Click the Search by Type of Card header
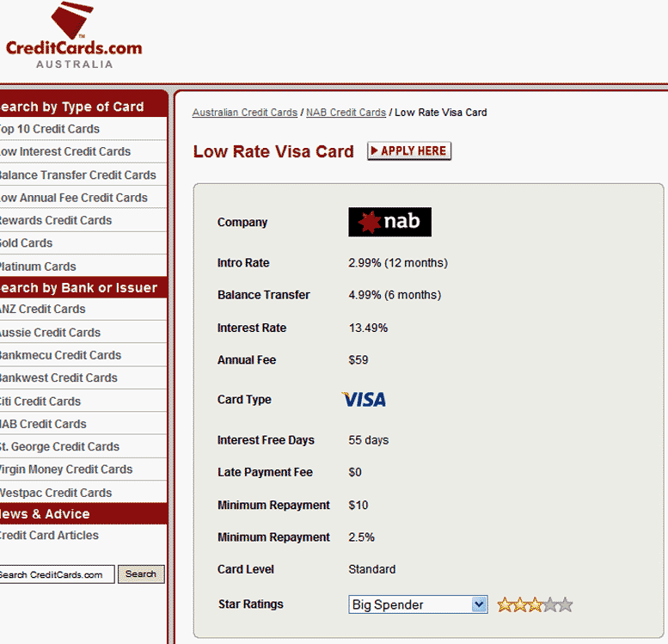Image resolution: width=668 pixels, height=644 pixels. pyautogui.click(x=83, y=107)
